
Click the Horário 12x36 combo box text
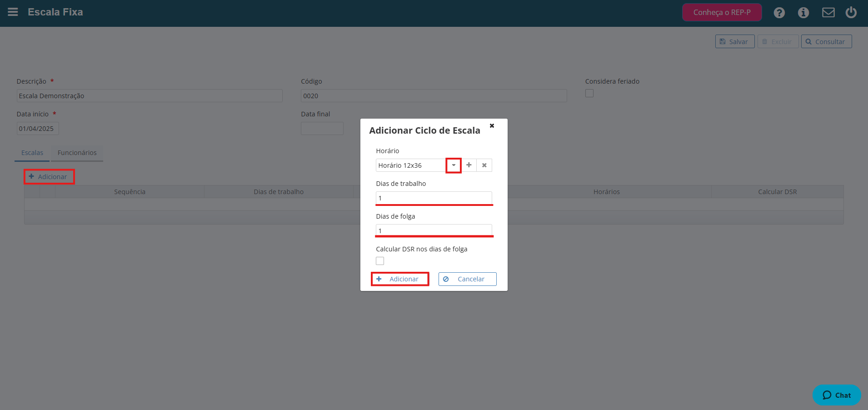(411, 165)
